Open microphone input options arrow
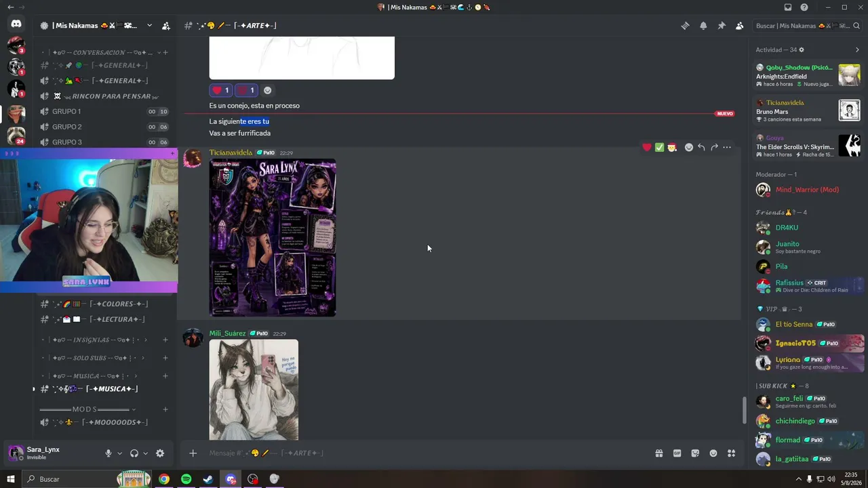 pyautogui.click(x=119, y=453)
